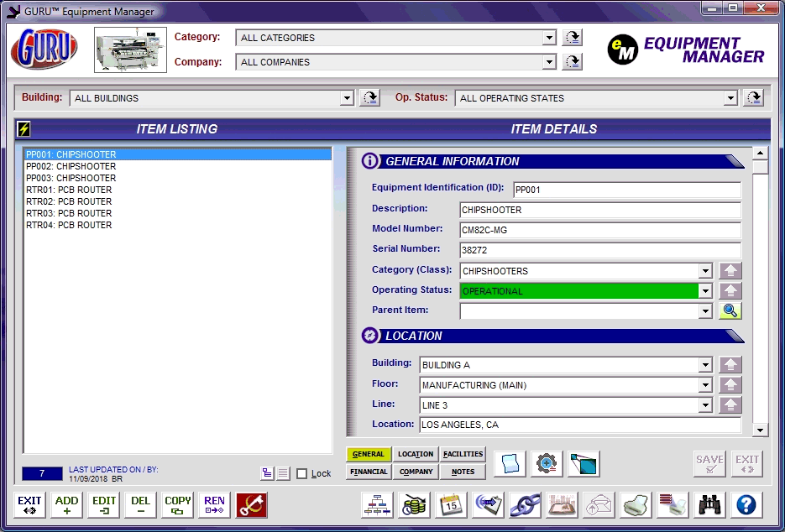Open the binoculars search icon
Viewport: 785px width, 532px height.
click(710, 505)
